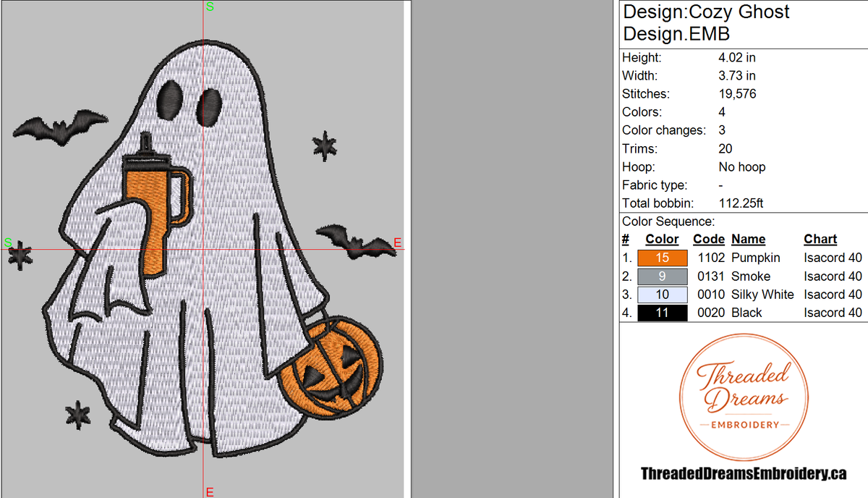The width and height of the screenshot is (868, 498).
Task: Click the 'Color Sequence:' label
Action: click(668, 222)
